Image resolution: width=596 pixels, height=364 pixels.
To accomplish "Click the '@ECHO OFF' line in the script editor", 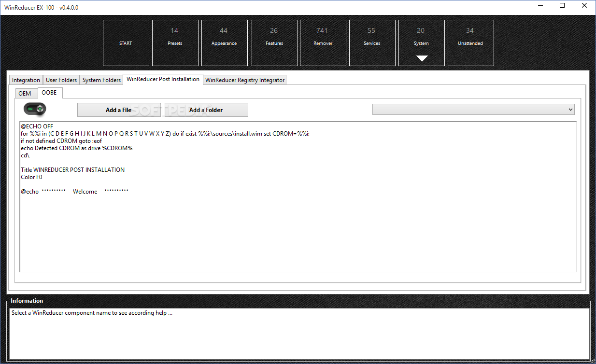I will coord(37,126).
